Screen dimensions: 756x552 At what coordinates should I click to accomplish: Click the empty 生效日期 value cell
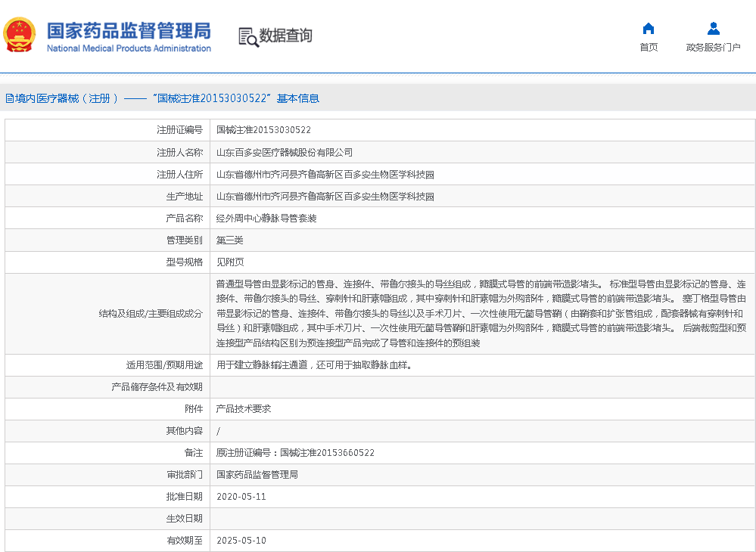483,519
